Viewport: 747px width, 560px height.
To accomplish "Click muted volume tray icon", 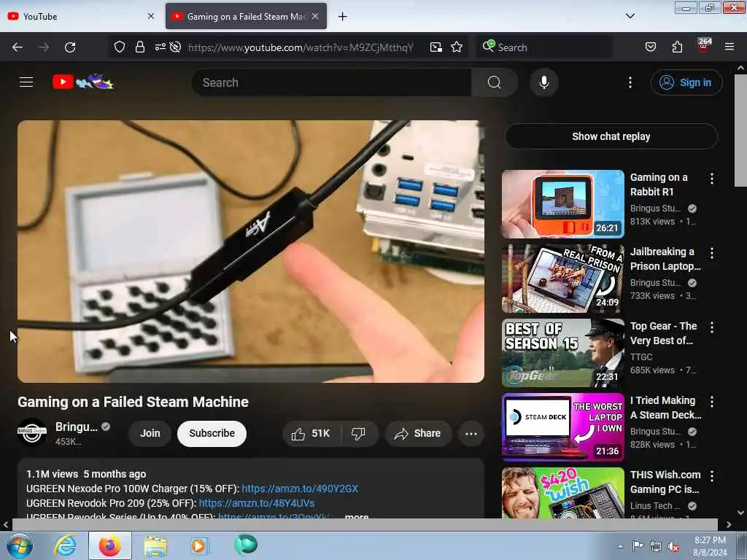I will tap(673, 546).
